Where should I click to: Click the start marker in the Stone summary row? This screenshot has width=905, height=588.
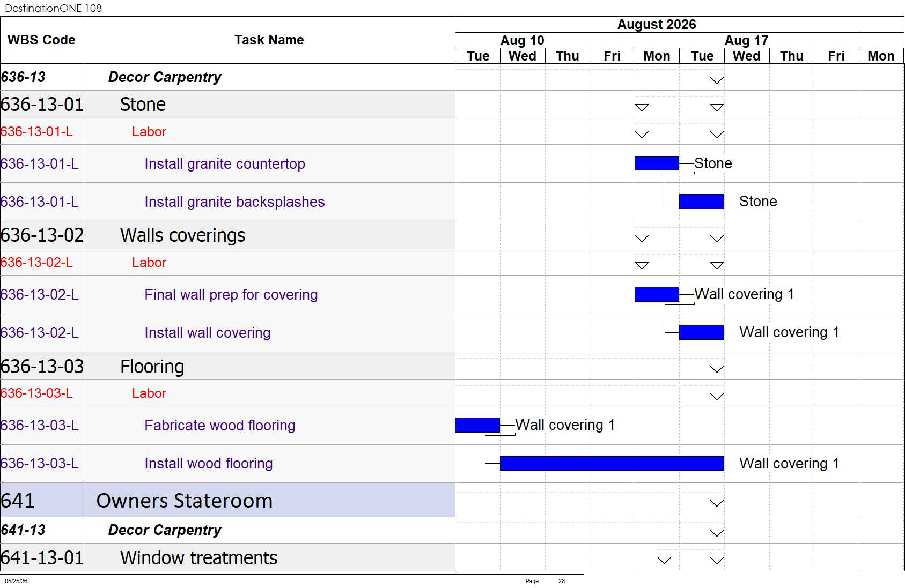point(642,107)
